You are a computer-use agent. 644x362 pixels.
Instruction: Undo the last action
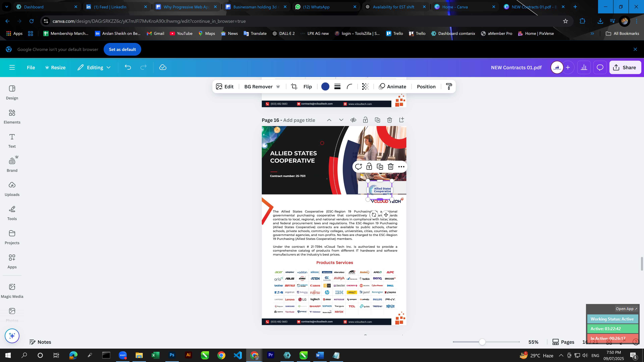(x=128, y=67)
